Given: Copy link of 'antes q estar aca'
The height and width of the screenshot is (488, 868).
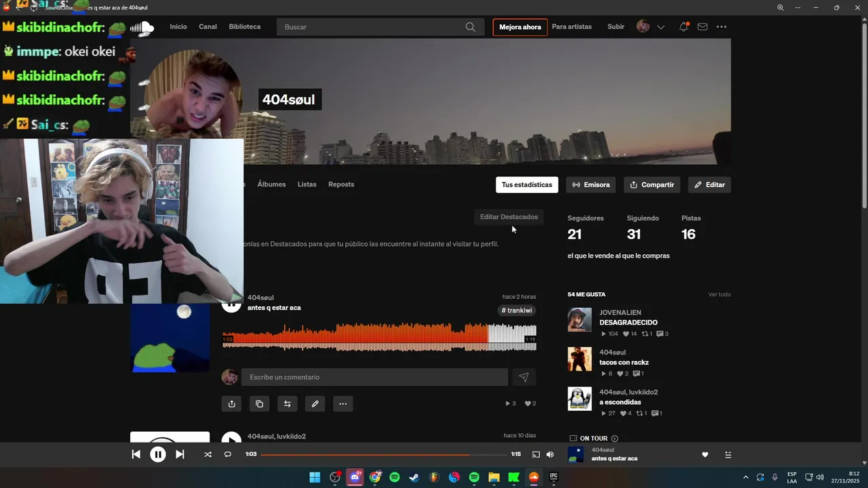Looking at the screenshot, I should (259, 404).
